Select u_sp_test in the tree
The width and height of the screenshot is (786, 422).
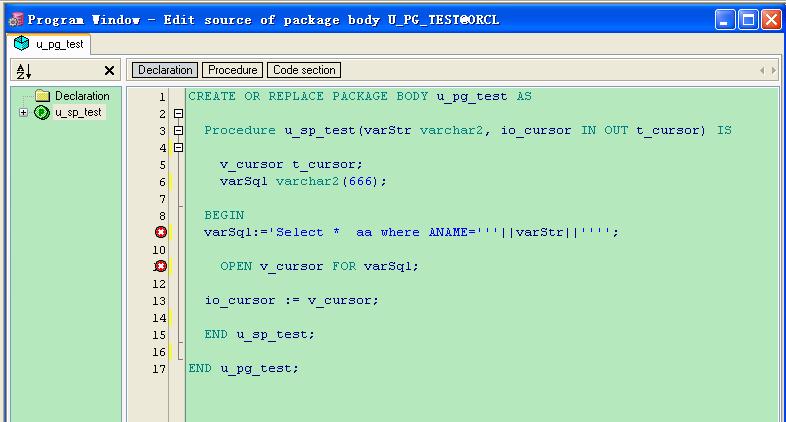point(78,112)
